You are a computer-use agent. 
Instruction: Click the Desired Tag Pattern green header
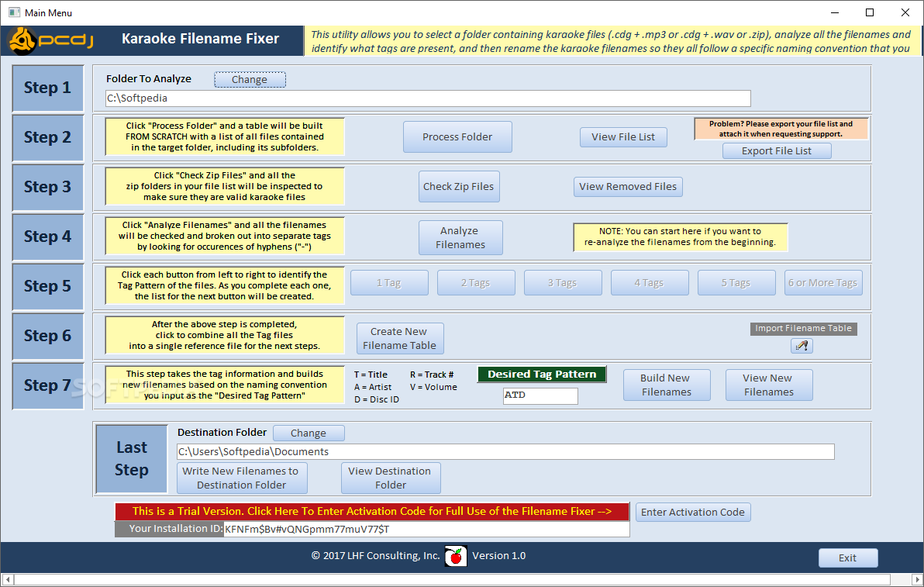(x=542, y=375)
